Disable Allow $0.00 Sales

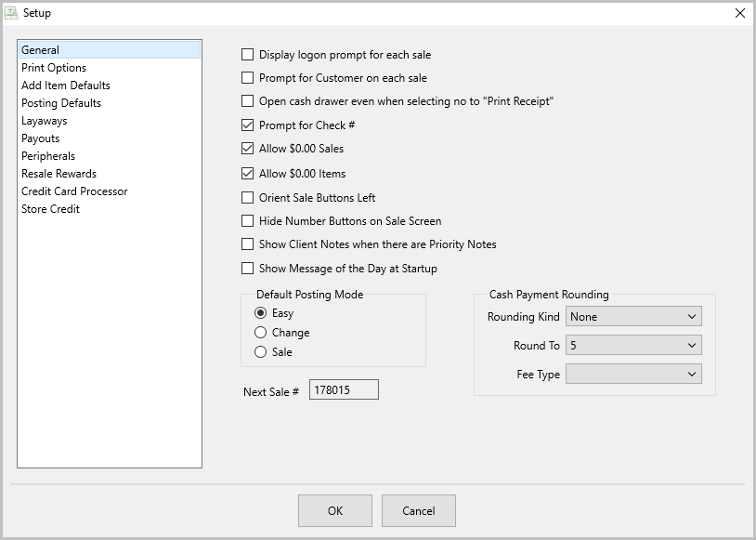[x=247, y=148]
